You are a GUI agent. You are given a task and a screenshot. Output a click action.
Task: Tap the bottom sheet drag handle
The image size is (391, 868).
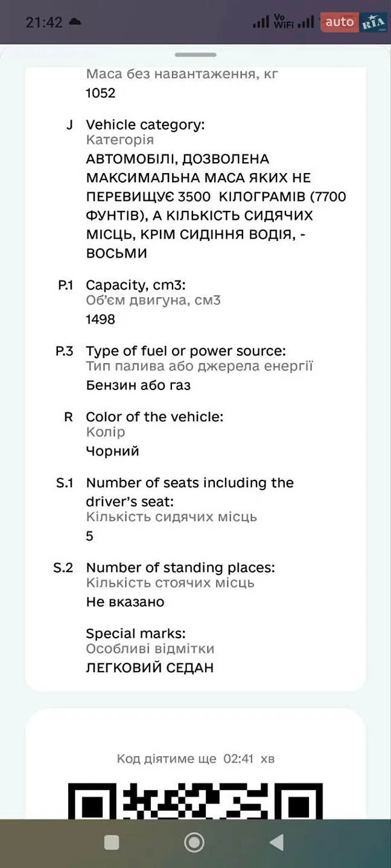click(x=195, y=55)
